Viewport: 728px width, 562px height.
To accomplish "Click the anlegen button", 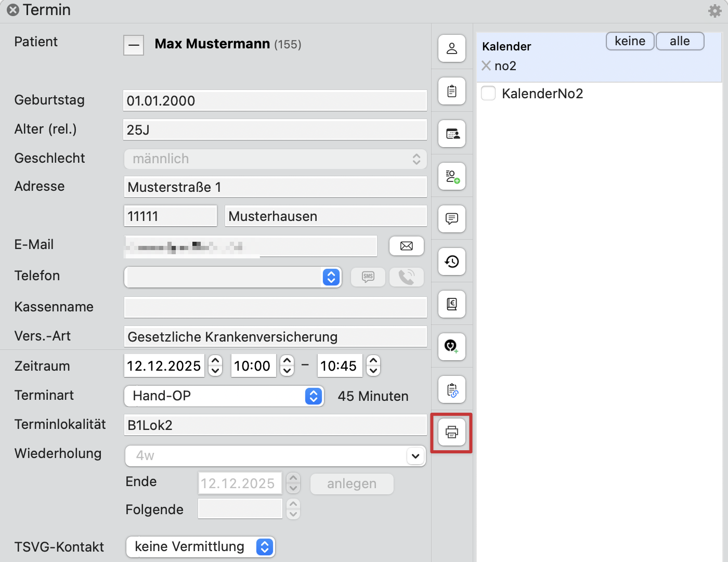I will [352, 484].
